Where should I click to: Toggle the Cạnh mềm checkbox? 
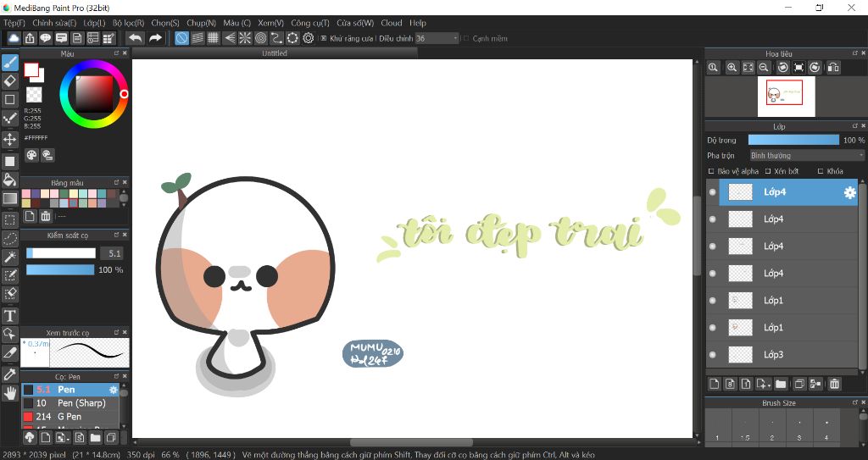485,38
